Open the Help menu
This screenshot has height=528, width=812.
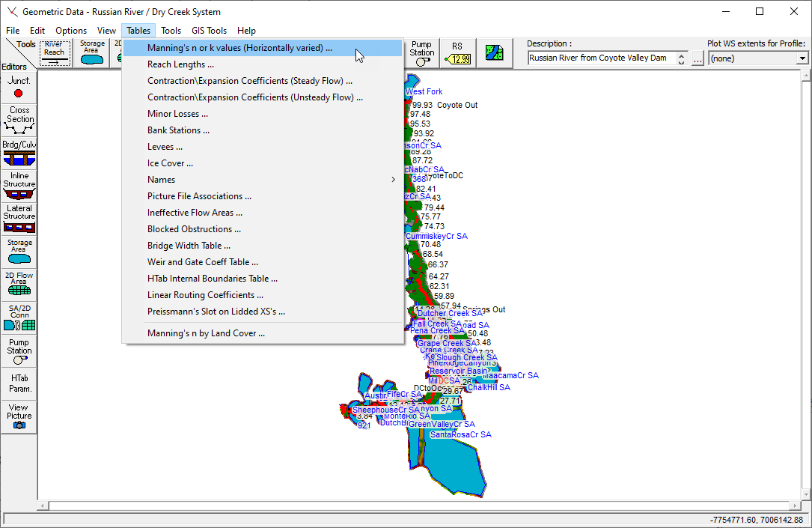[246, 31]
